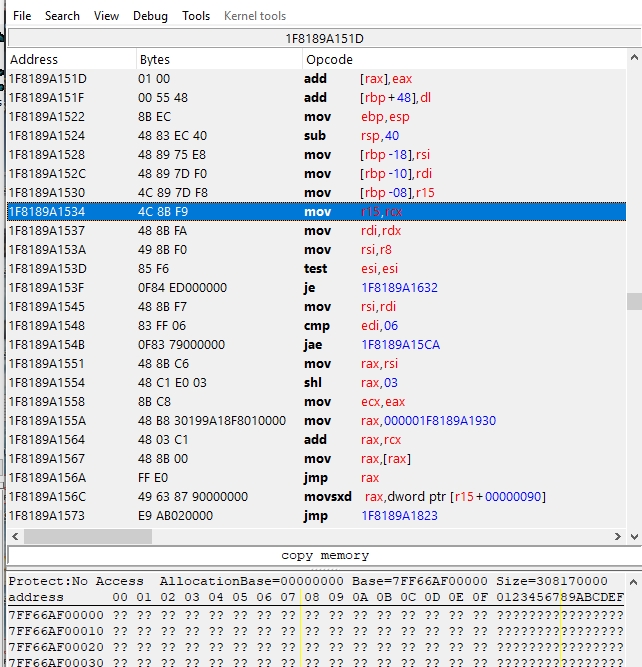The height and width of the screenshot is (667, 642).
Task: Click the horizontal scrollbar left arrow
Action: [16, 537]
